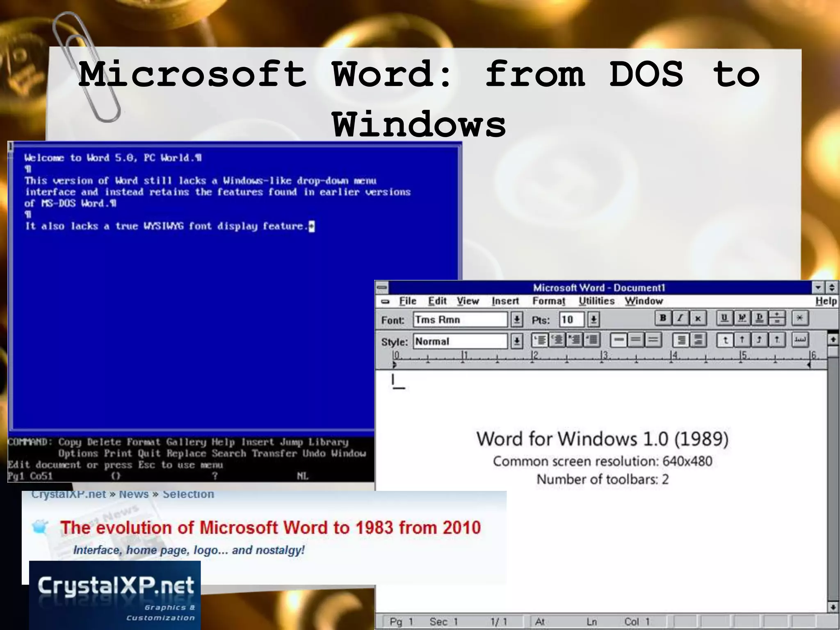The image size is (840, 630).
Task: Toggle the Underline (U) button
Action: 724,318
